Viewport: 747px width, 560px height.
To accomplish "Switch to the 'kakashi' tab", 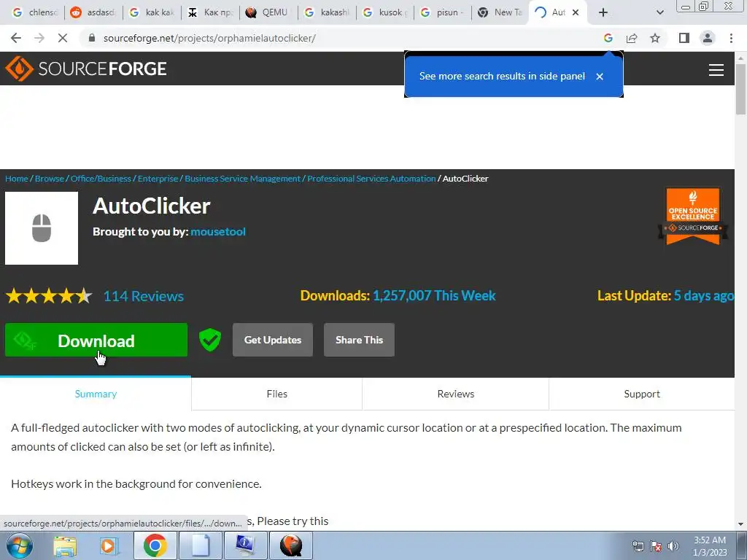I will pyautogui.click(x=328, y=12).
